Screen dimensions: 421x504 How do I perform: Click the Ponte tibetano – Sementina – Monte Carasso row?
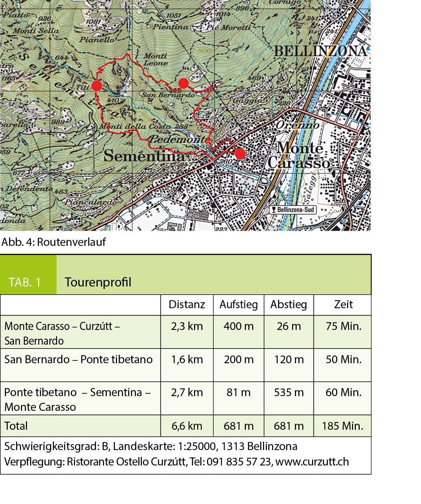[186, 398]
